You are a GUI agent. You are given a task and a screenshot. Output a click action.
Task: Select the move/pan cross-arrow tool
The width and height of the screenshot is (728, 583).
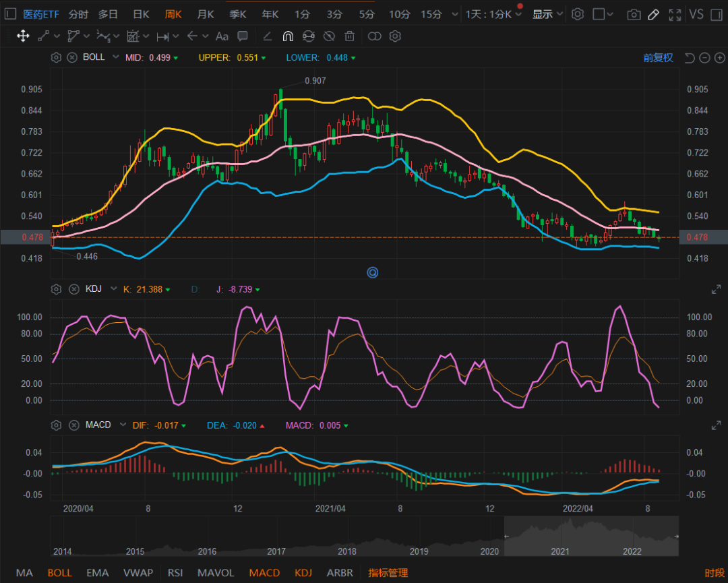[23, 36]
